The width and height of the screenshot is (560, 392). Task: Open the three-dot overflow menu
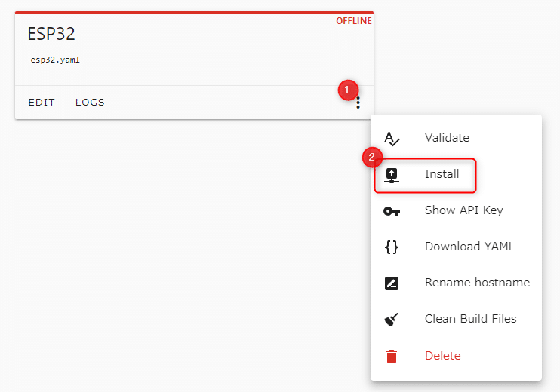(358, 103)
